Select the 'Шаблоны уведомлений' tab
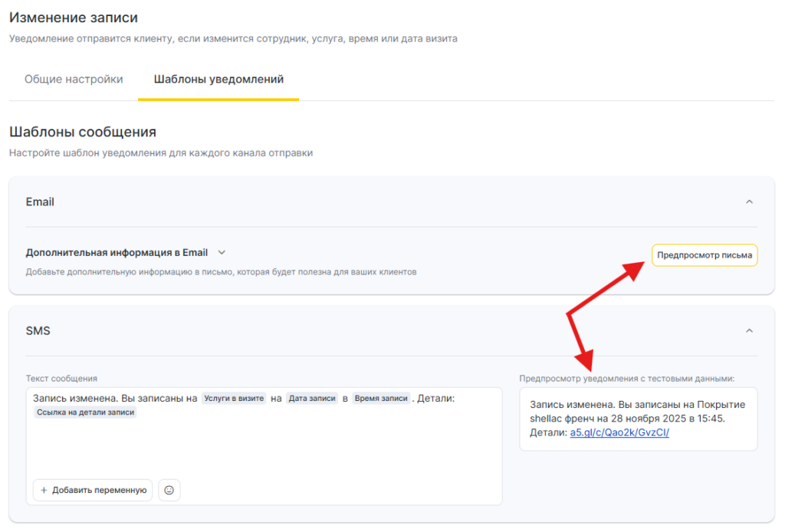The width and height of the screenshot is (785, 532). click(x=218, y=79)
